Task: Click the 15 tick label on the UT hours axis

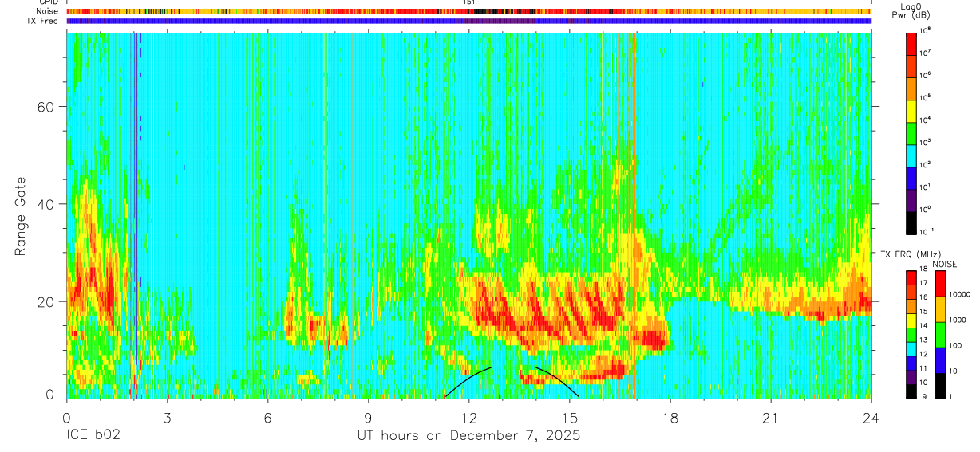Action: pyautogui.click(x=570, y=417)
